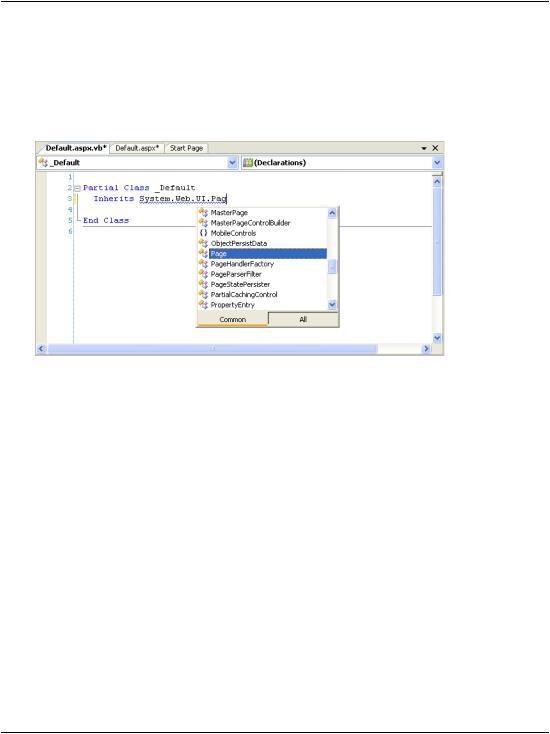Click the PageStatePersister class icon
The height and width of the screenshot is (734, 550).
coord(203,284)
